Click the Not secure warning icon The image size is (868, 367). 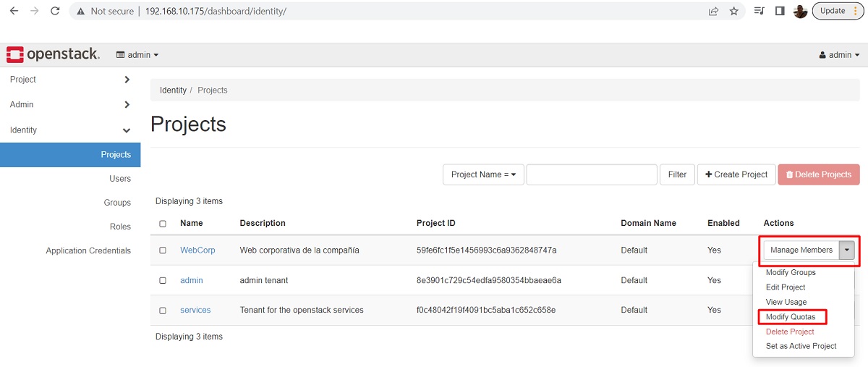click(80, 11)
